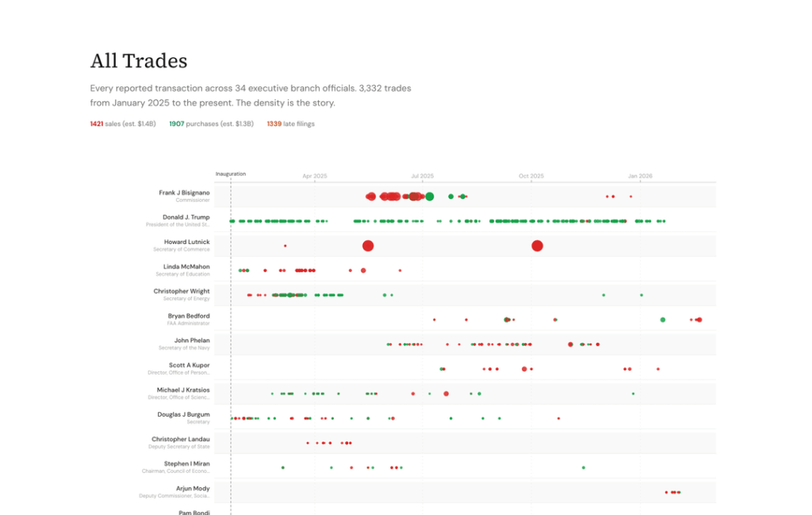Select Scott A Kupor's large red July trade
Viewport: 812px width, 515px height.
coord(523,368)
